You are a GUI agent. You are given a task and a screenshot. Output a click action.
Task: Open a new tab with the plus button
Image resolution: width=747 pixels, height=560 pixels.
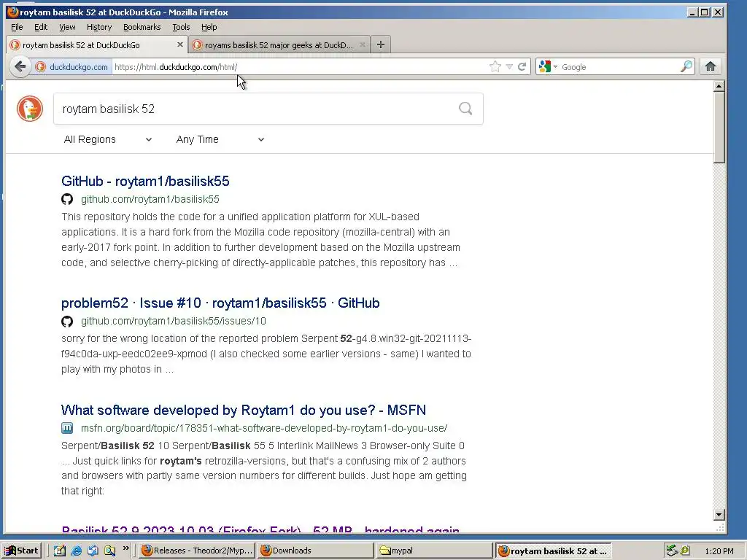[380, 44]
